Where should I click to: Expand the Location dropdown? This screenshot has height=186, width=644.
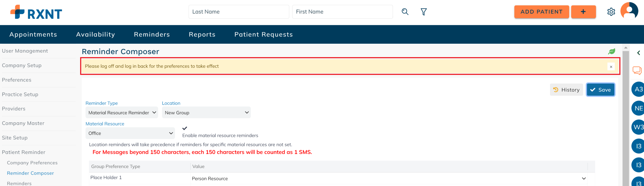206,113
